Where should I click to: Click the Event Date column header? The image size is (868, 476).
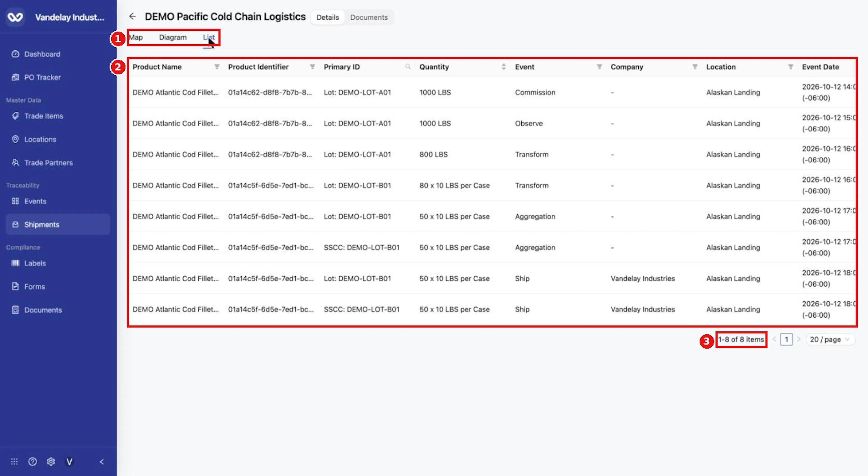(820, 67)
